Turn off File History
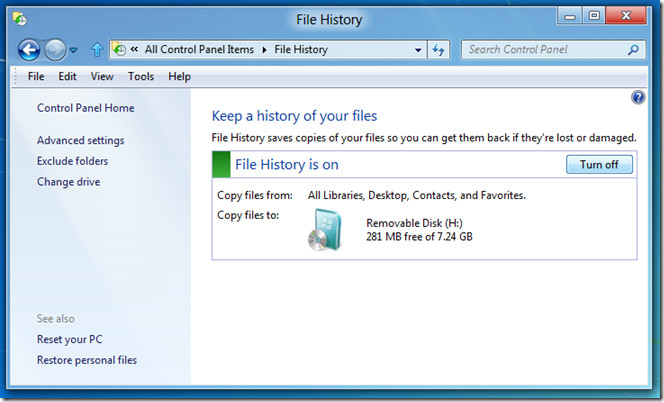The image size is (664, 402). pos(599,164)
